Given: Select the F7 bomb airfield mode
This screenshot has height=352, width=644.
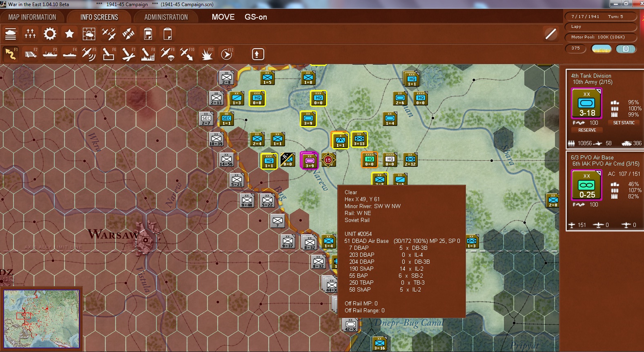Looking at the screenshot, I should [128, 54].
